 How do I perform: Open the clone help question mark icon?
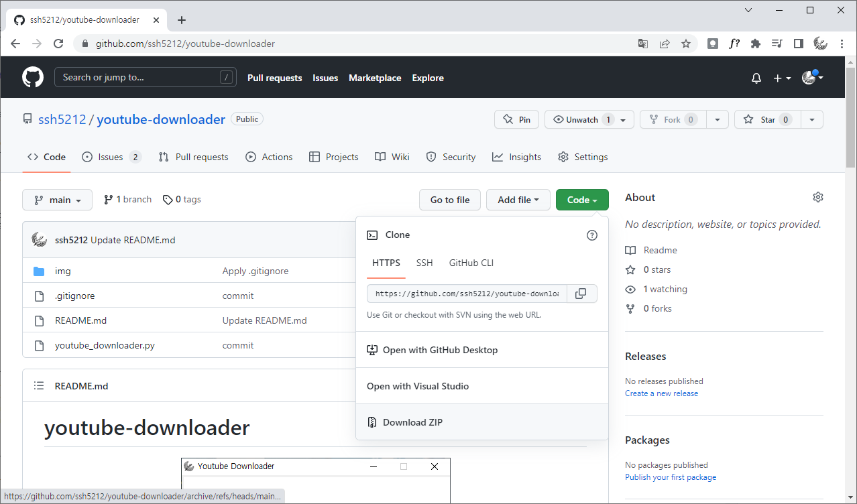(x=592, y=235)
